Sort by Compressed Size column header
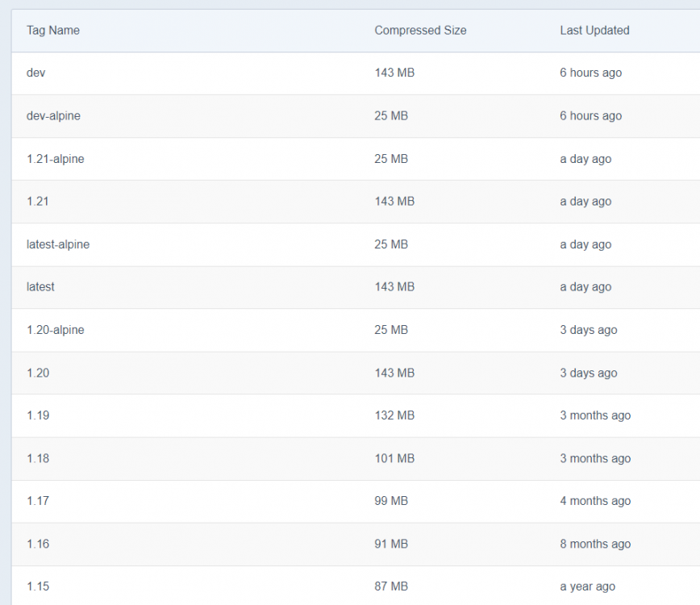Viewport: 700px width, 605px height. click(420, 31)
